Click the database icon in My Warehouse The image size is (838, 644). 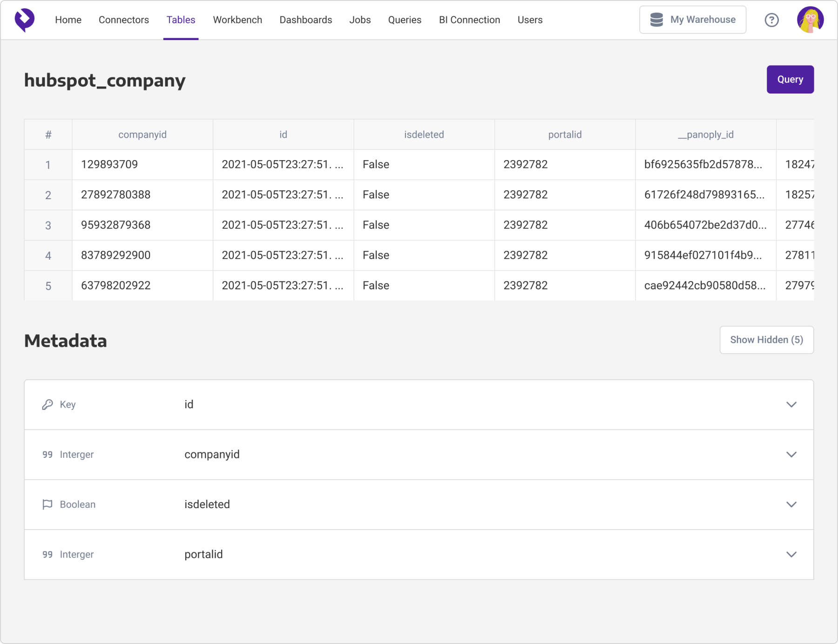click(656, 20)
